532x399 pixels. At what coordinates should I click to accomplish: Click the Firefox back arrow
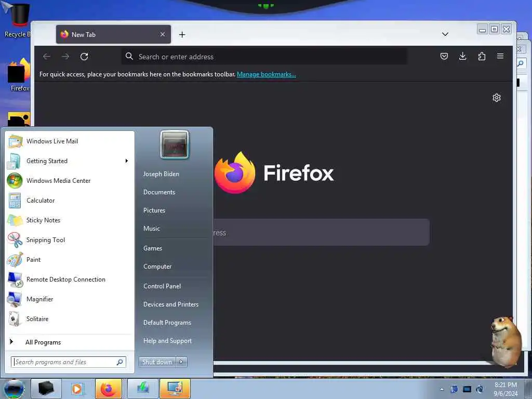47,56
